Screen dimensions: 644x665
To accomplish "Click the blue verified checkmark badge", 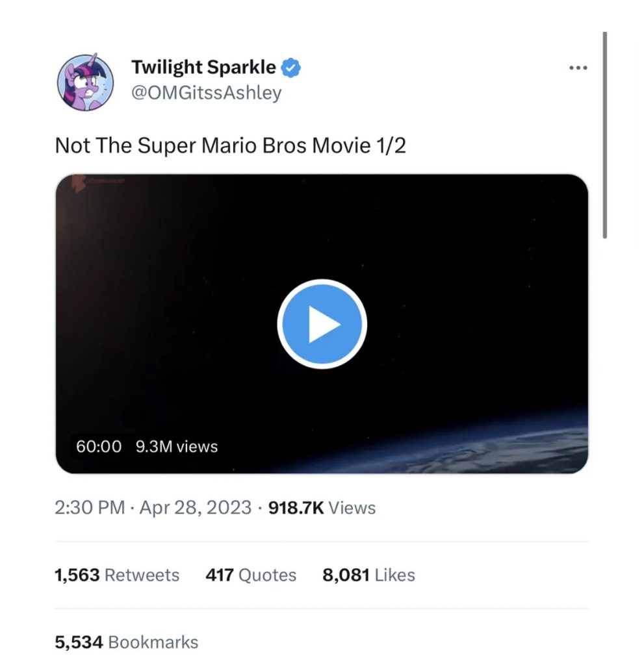I will (290, 67).
